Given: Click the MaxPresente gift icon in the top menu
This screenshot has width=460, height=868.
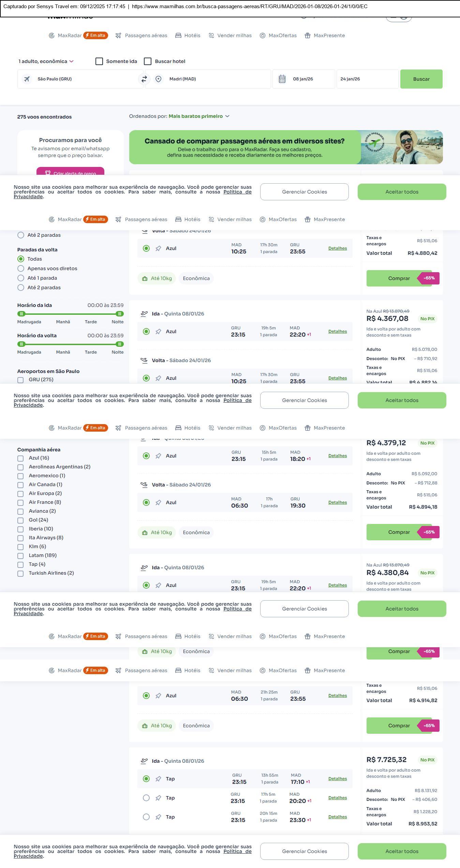Looking at the screenshot, I should pos(308,35).
